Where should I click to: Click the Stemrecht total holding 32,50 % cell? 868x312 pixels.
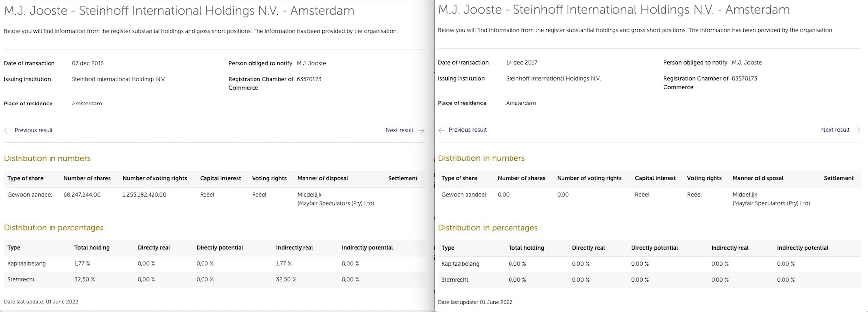[x=84, y=279]
